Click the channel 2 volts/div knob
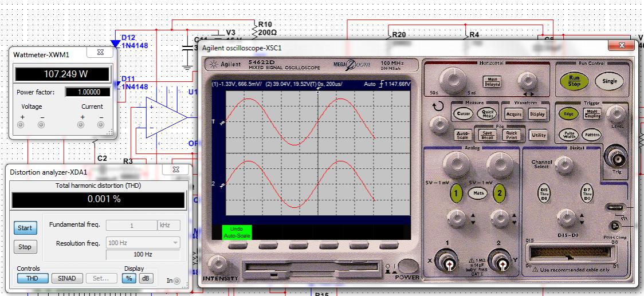Viewport: 644px width, 296px height. click(500, 165)
